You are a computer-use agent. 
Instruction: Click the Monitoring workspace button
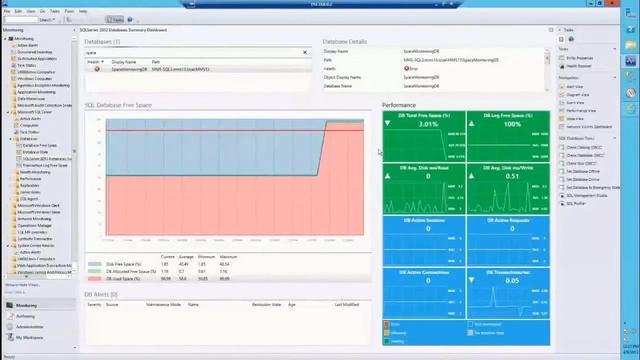[40, 305]
